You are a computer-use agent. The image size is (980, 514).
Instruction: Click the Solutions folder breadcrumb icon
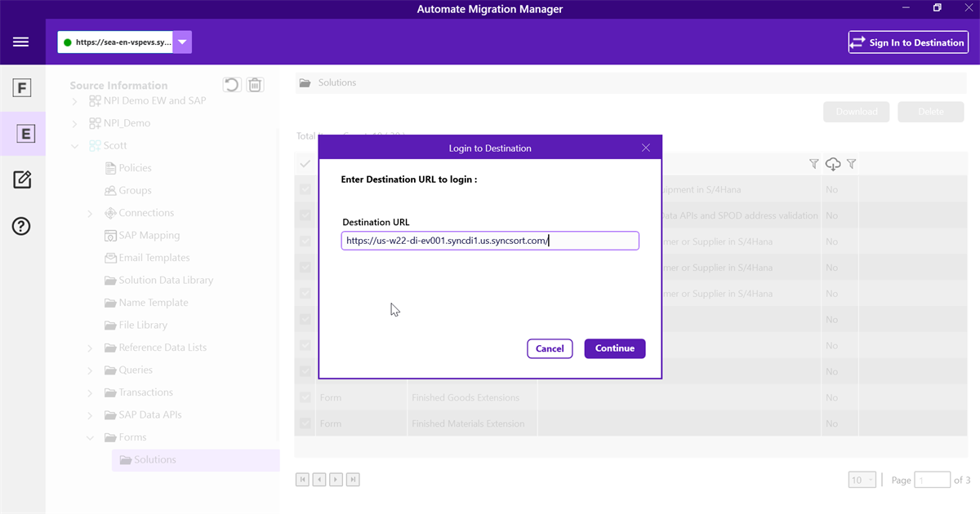point(305,82)
